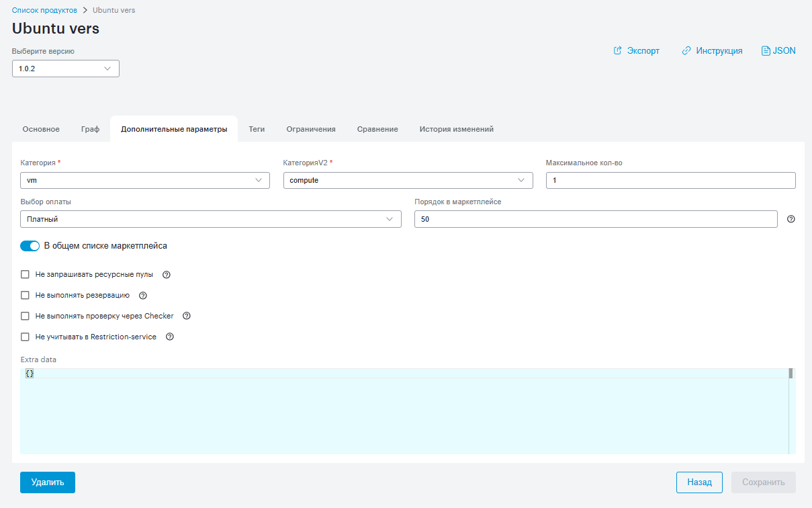
Task: Click breadcrumb separator chevron
Action: 85,10
